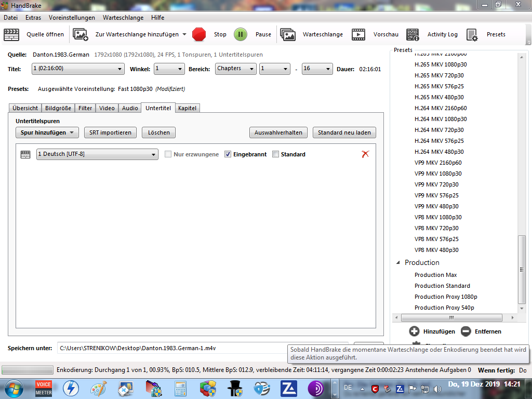Open the end chapter dropdown showing 16
This screenshot has height=399, width=532.
click(317, 69)
